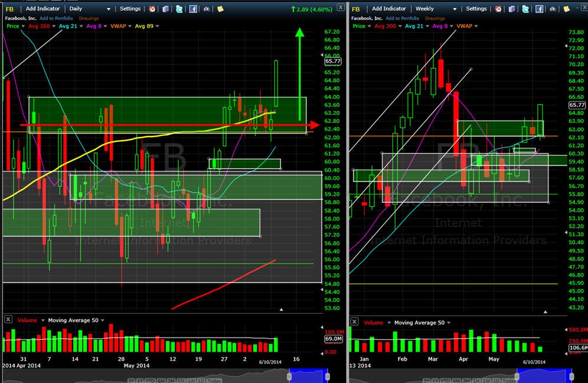The image size is (588, 383).
Task: Share Weekly chart via Facebook icon
Action: coord(539,9)
